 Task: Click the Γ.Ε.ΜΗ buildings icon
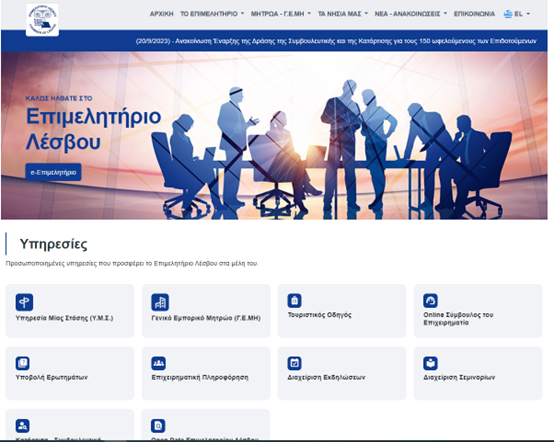point(160,302)
